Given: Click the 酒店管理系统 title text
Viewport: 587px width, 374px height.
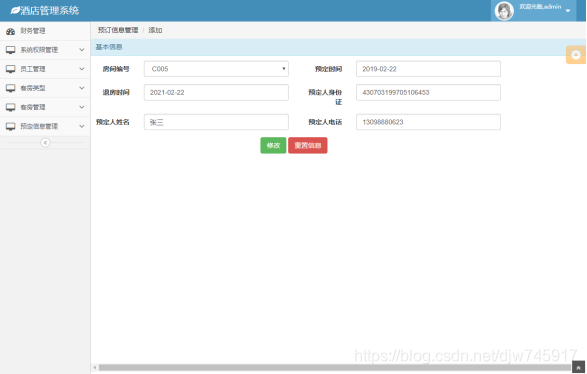Looking at the screenshot, I should (49, 10).
